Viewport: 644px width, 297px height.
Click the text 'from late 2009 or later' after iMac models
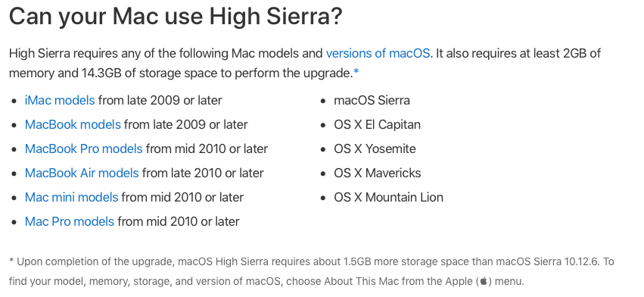160,100
